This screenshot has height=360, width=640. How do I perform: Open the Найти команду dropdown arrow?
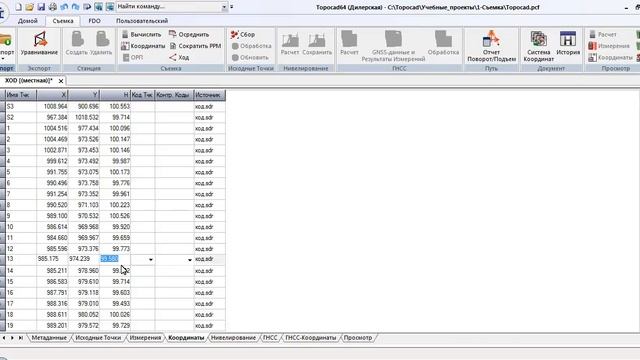point(224,7)
